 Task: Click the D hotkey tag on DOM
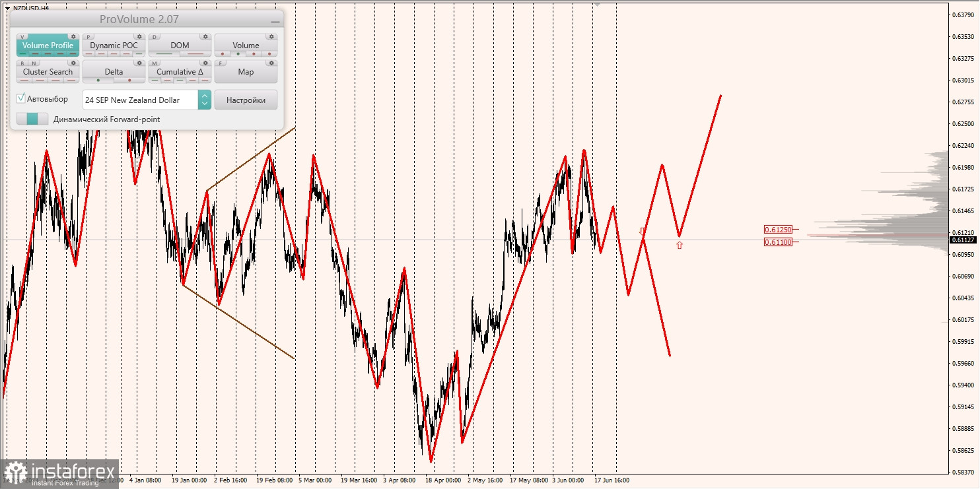click(x=155, y=37)
